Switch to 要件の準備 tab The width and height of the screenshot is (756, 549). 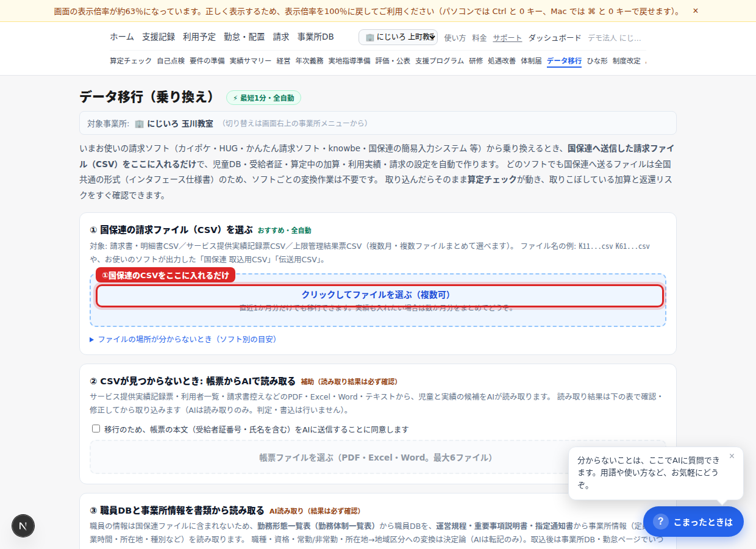(x=207, y=61)
